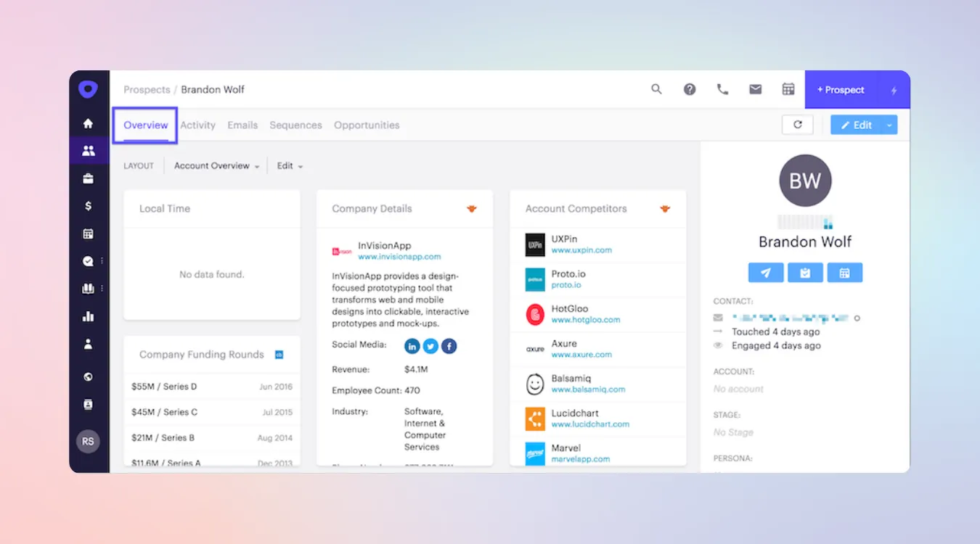980x544 pixels.
Task: Open the RS user avatar menu
Action: click(88, 441)
